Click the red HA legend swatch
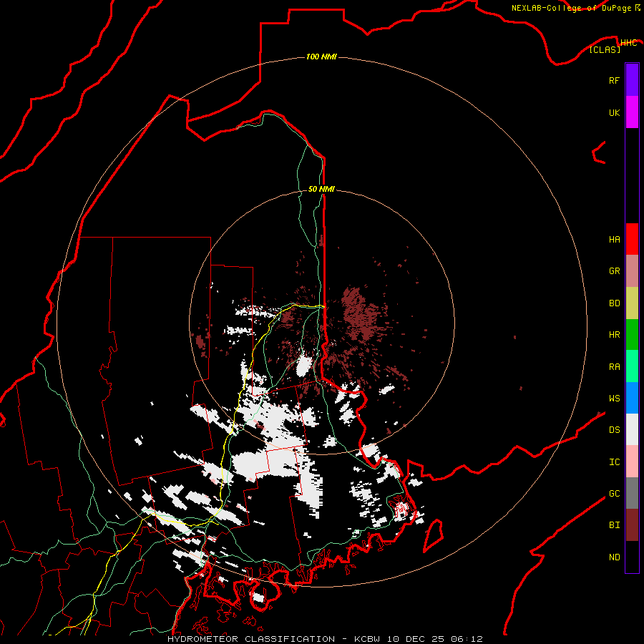The height and width of the screenshot is (644, 644). click(x=632, y=239)
